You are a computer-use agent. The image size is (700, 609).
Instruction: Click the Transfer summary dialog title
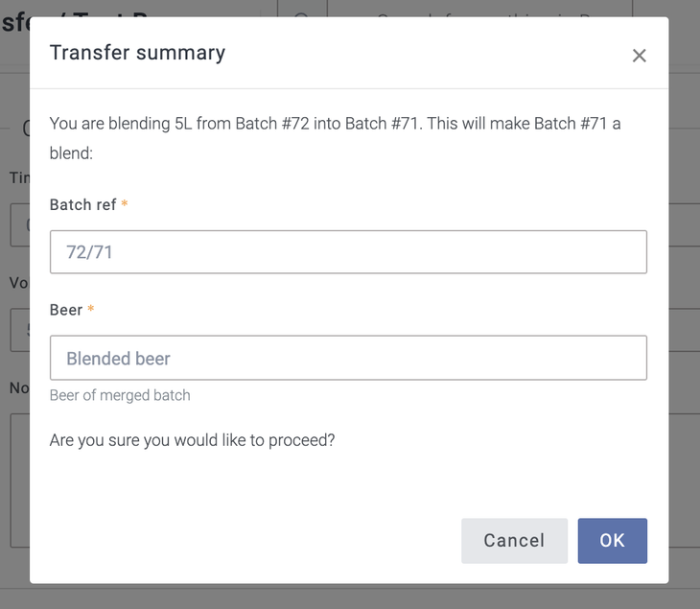(x=137, y=53)
